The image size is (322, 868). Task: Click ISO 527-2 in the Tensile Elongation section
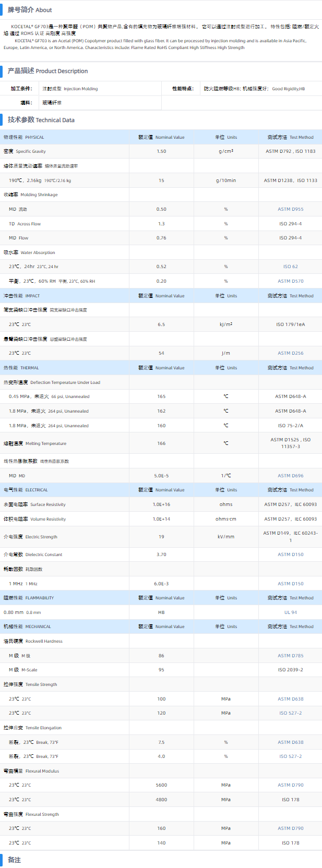click(290, 756)
